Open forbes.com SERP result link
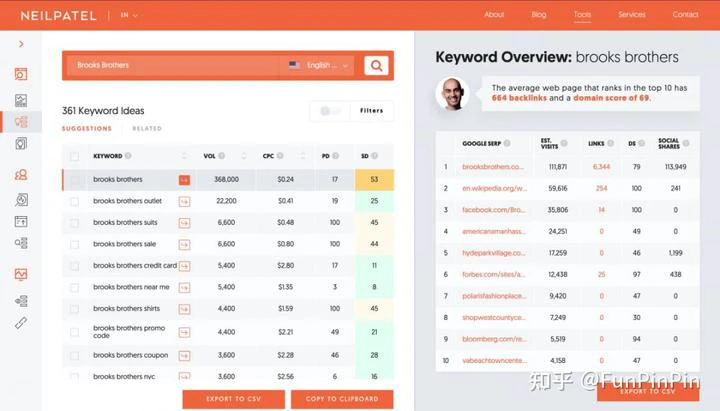 (x=493, y=275)
